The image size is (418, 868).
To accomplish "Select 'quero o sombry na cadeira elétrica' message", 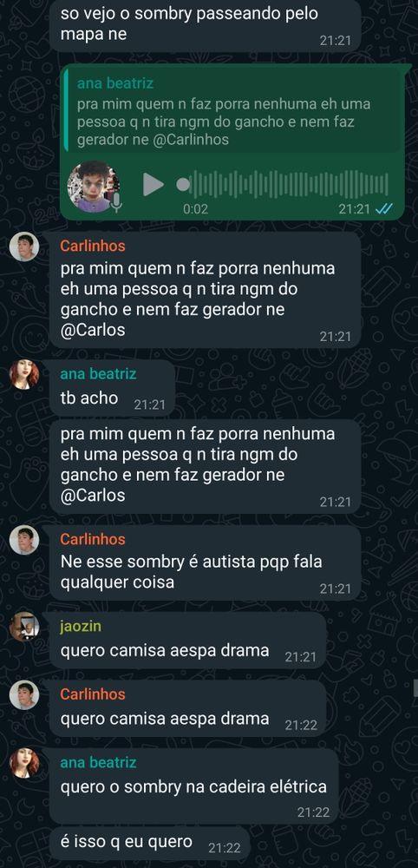I will tap(194, 786).
